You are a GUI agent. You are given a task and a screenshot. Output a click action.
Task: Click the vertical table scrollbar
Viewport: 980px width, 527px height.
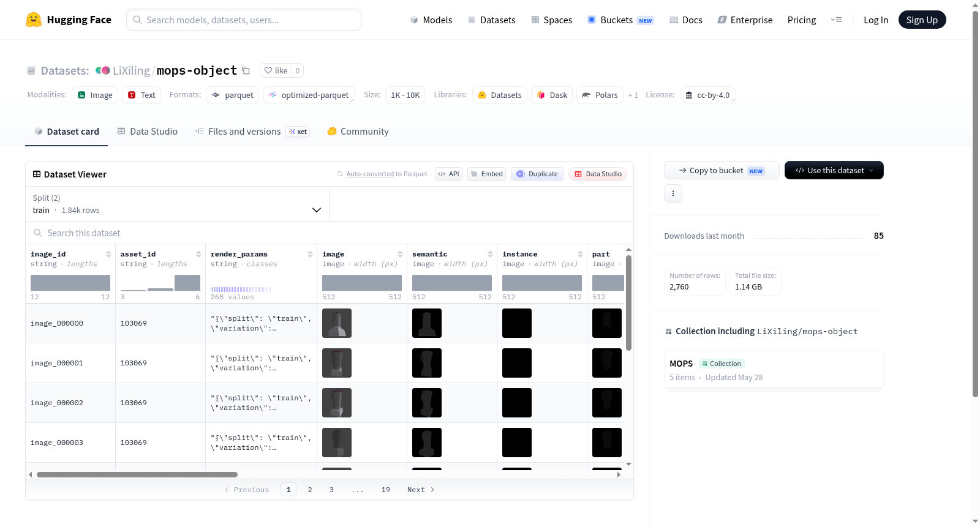click(628, 302)
